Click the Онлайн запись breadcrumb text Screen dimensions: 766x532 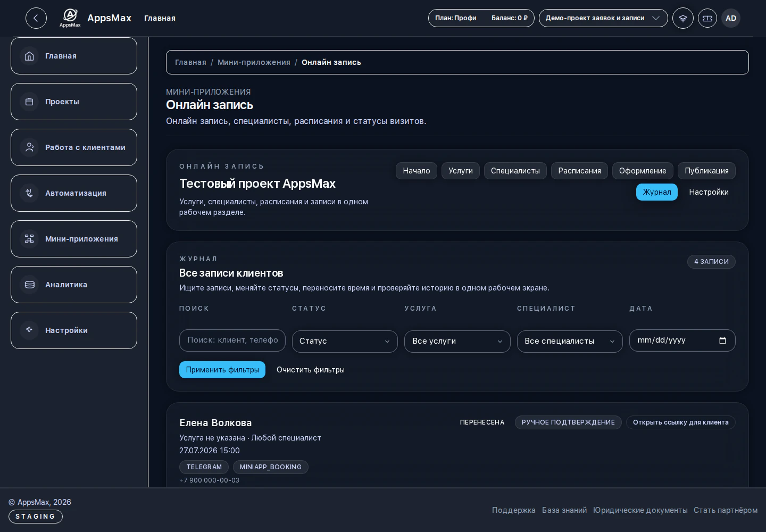(331, 62)
